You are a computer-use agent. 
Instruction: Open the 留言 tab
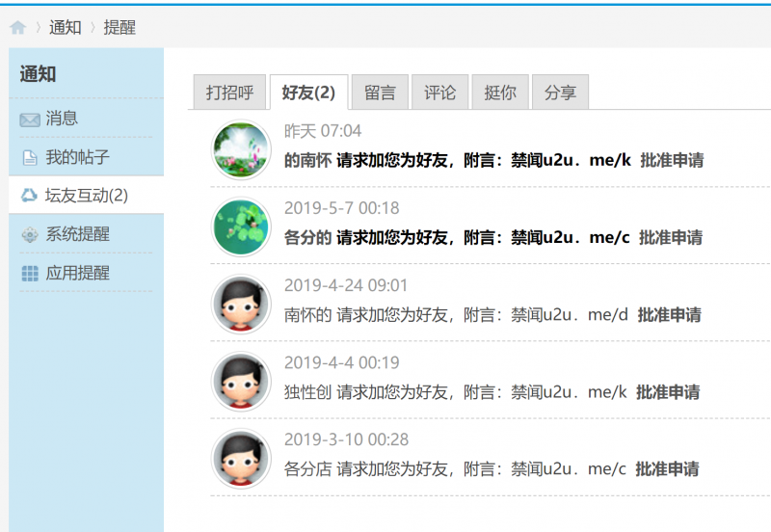[380, 93]
